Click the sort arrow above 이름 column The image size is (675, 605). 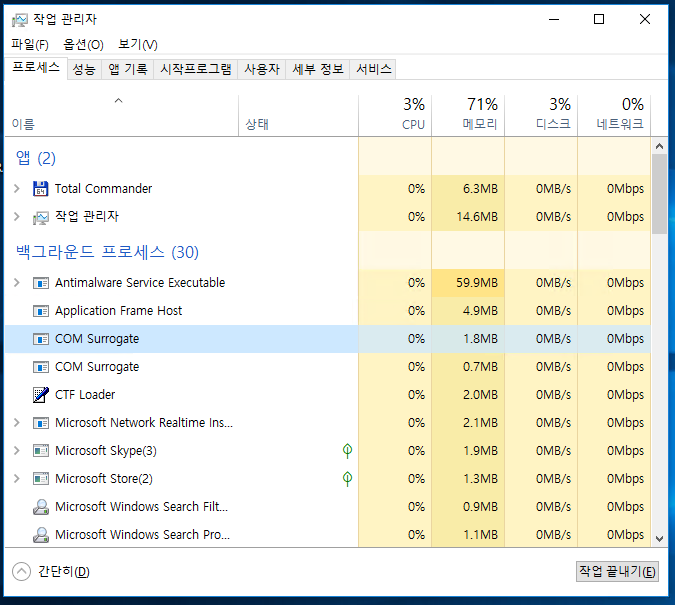pos(118,101)
